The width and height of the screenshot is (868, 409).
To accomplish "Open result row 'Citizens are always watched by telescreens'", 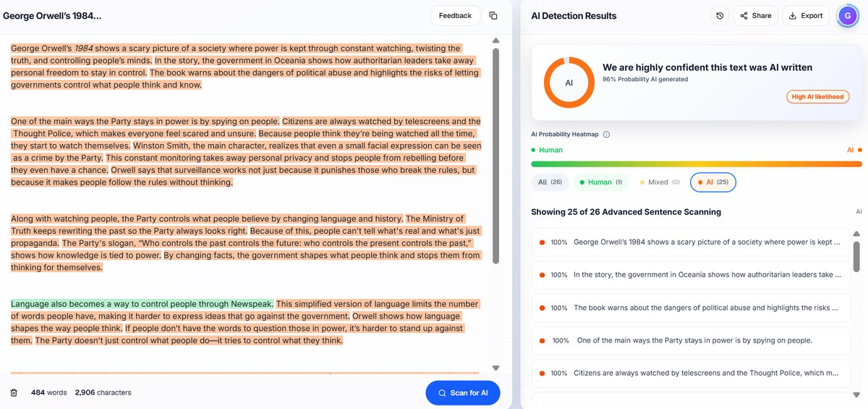I will coord(691,373).
